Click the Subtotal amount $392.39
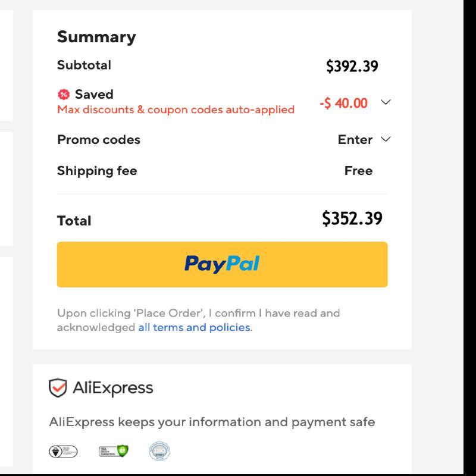This screenshot has height=476, width=476. click(x=352, y=66)
